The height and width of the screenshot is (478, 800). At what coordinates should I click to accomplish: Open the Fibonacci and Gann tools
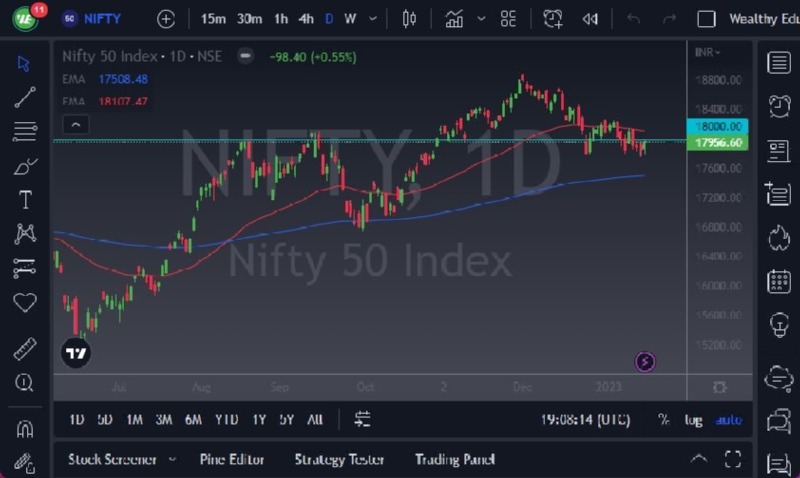24,132
